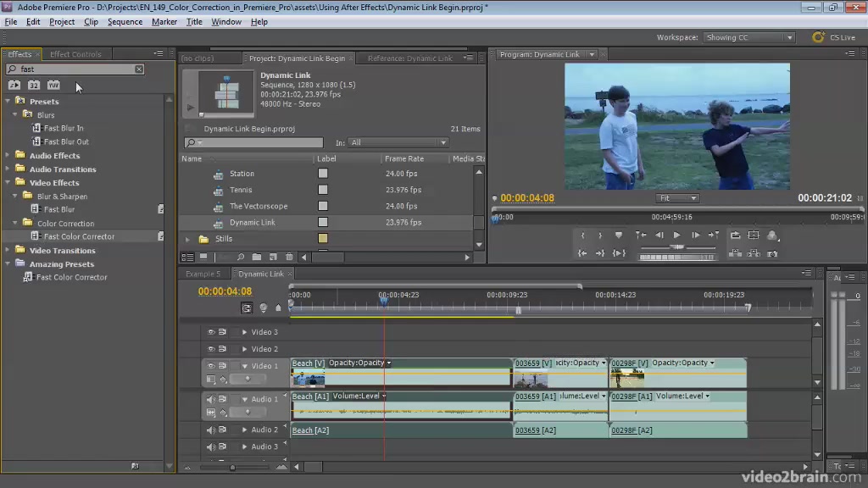This screenshot has width=868, height=488.
Task: Open the Fit zoom level dropdown
Action: (677, 198)
